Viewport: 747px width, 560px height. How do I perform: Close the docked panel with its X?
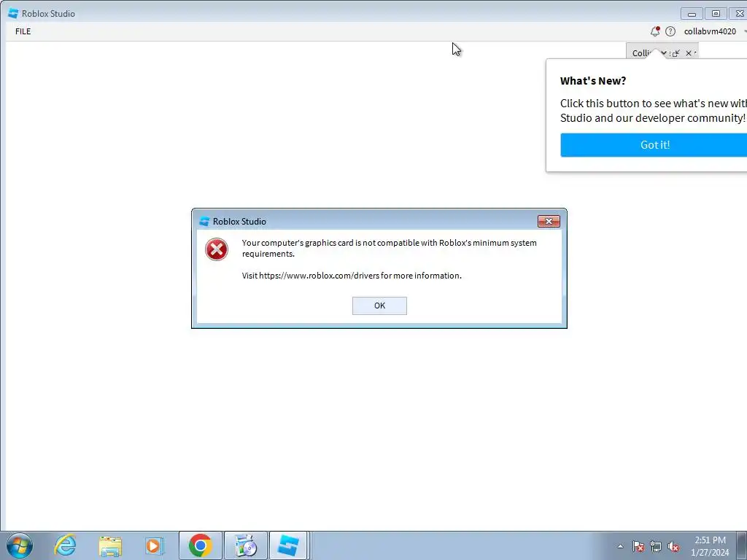[x=689, y=52]
